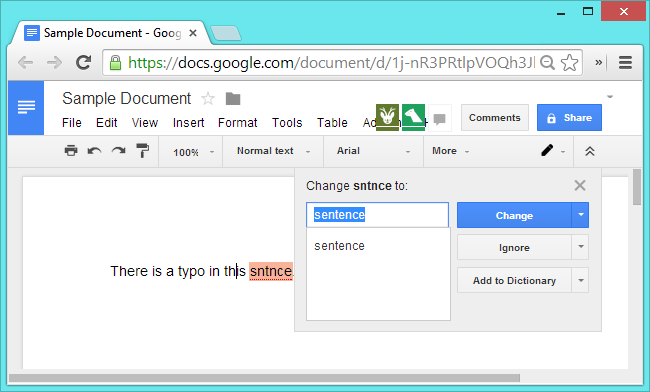
Task: Expand the More toolbar options
Action: click(x=450, y=151)
